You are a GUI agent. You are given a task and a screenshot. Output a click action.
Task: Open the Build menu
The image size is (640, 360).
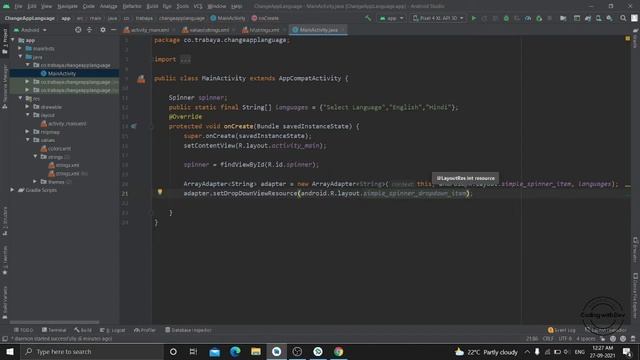point(152,6)
